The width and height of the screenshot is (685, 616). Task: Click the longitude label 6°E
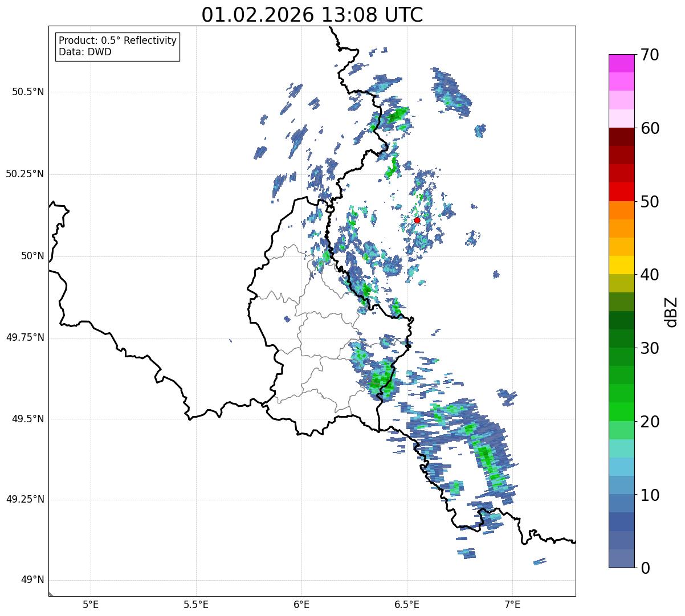tap(301, 605)
